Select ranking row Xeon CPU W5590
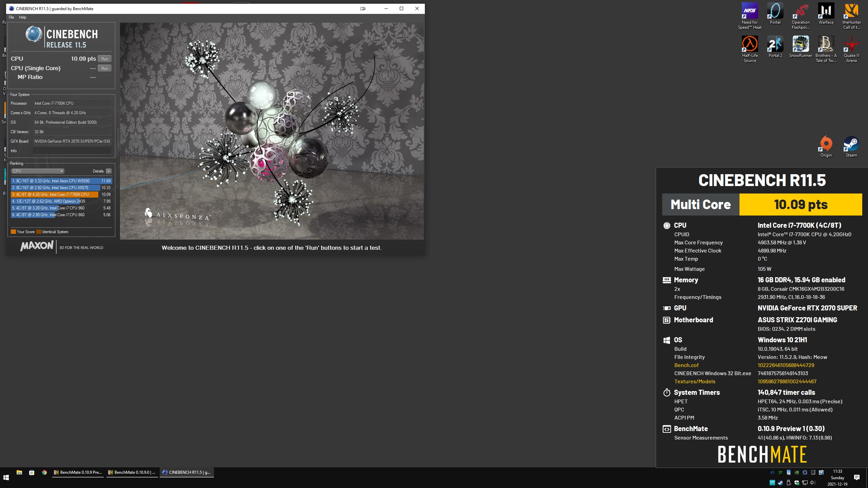Screen dimensions: 868x488 tap(61, 181)
